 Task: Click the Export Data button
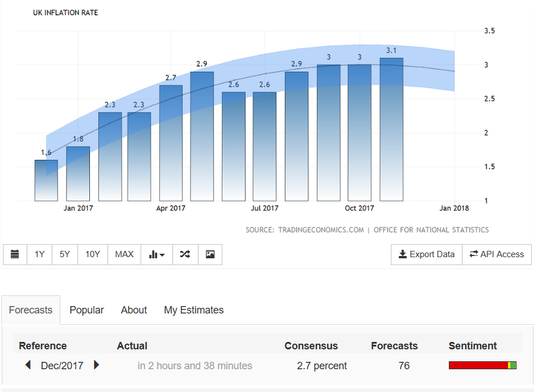pyautogui.click(x=427, y=255)
